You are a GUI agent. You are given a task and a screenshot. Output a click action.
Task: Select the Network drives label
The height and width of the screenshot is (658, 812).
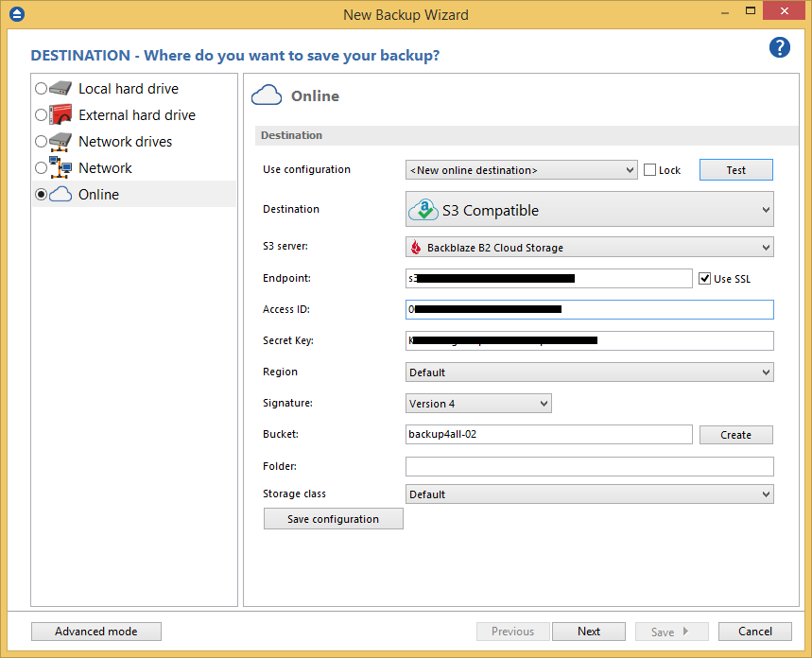(x=126, y=142)
